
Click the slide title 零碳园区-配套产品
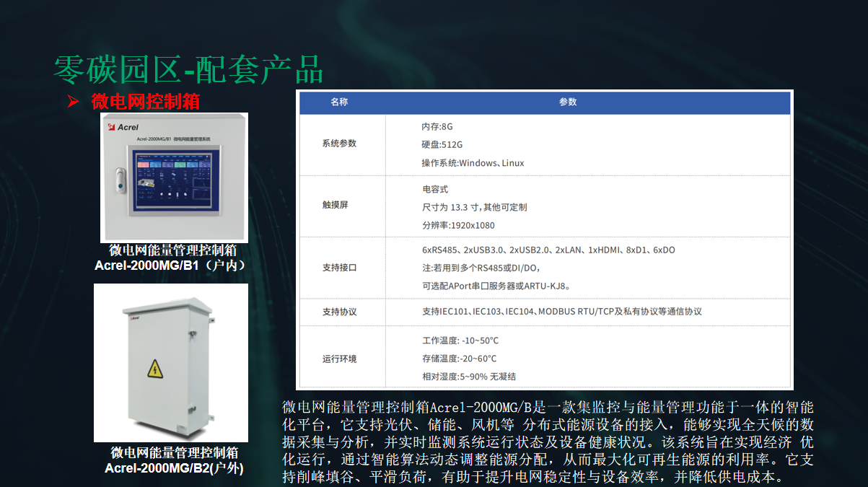[x=188, y=69]
